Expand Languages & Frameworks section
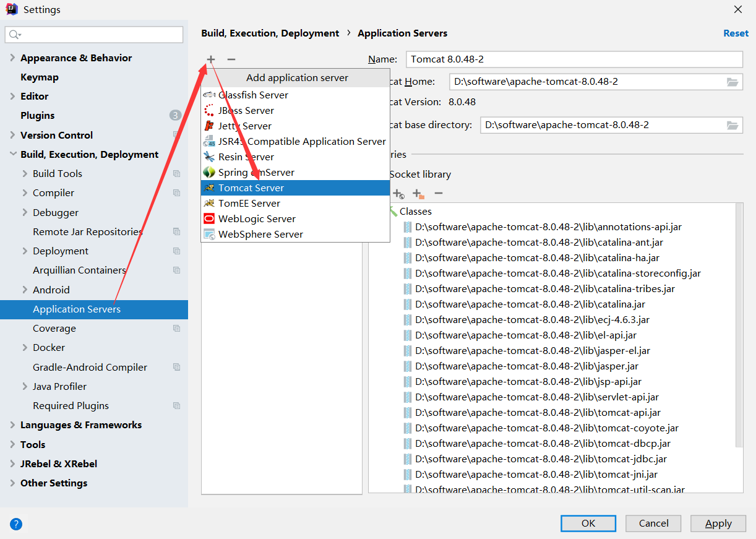The width and height of the screenshot is (756, 539). point(12,425)
